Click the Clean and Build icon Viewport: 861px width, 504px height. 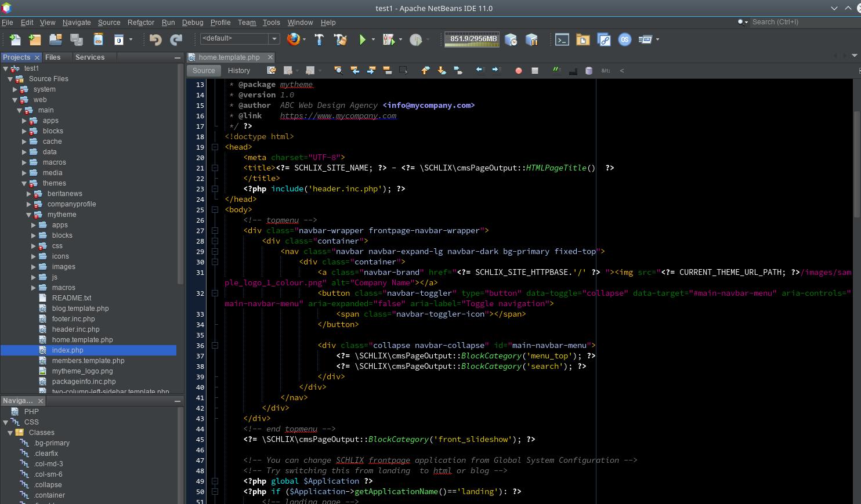coord(341,39)
